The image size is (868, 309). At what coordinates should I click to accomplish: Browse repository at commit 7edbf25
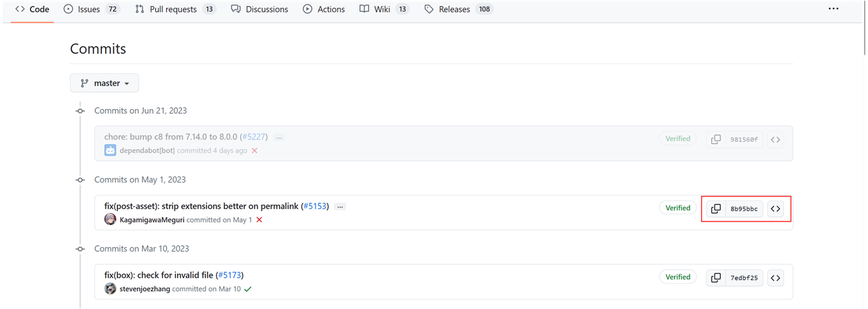point(775,278)
